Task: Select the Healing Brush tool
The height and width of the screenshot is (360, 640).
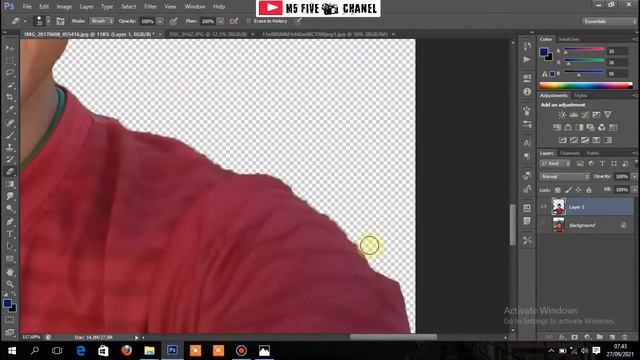Action: coord(10,122)
